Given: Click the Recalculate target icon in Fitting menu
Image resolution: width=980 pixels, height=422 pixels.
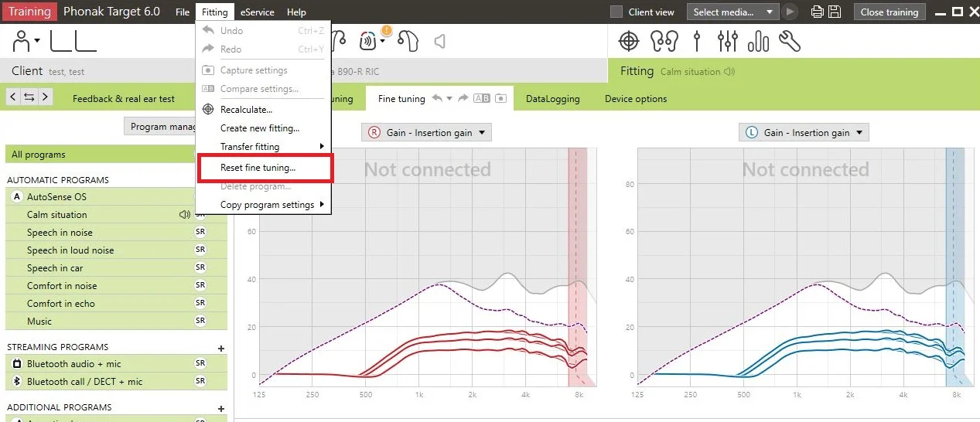Looking at the screenshot, I should tap(207, 110).
